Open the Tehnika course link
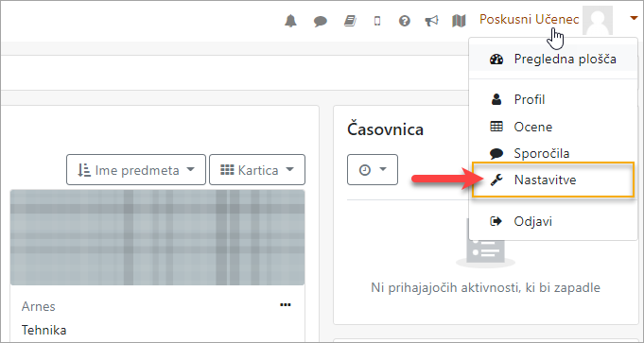Screen dimensions: 644x343 44,330
